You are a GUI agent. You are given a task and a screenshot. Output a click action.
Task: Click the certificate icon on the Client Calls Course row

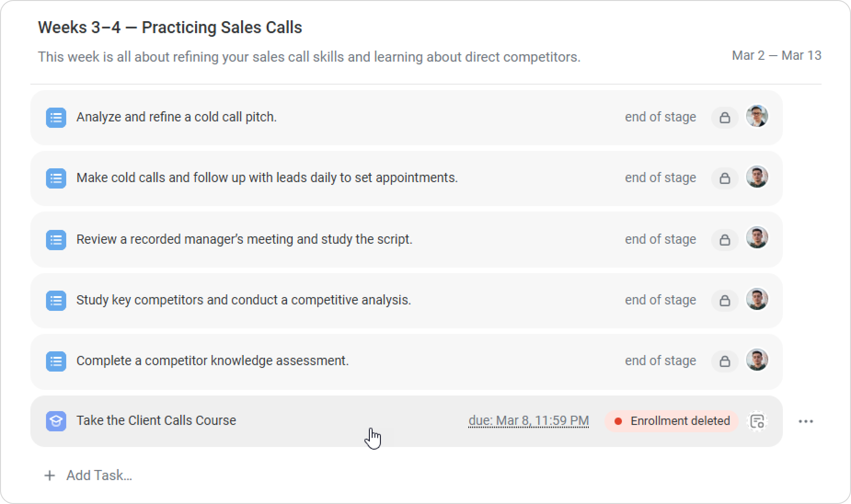tap(757, 421)
